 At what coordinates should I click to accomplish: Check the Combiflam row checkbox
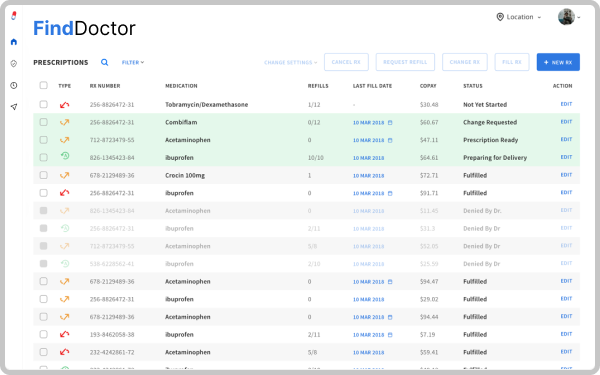(x=44, y=122)
